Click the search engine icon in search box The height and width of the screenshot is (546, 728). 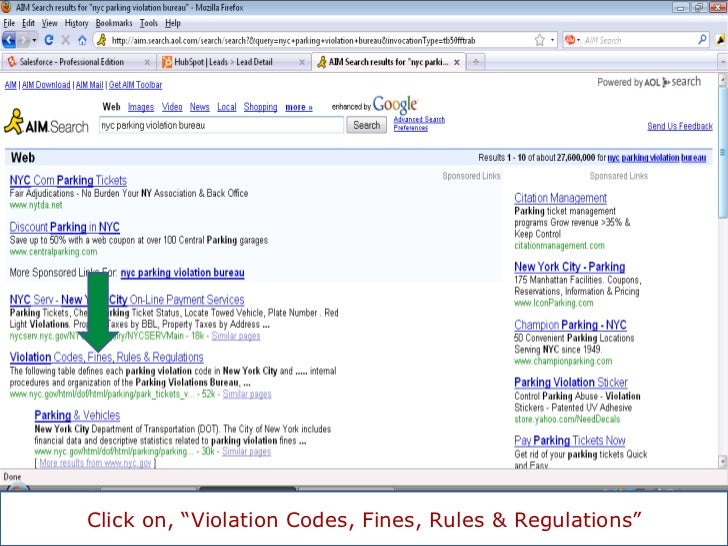pos(570,40)
